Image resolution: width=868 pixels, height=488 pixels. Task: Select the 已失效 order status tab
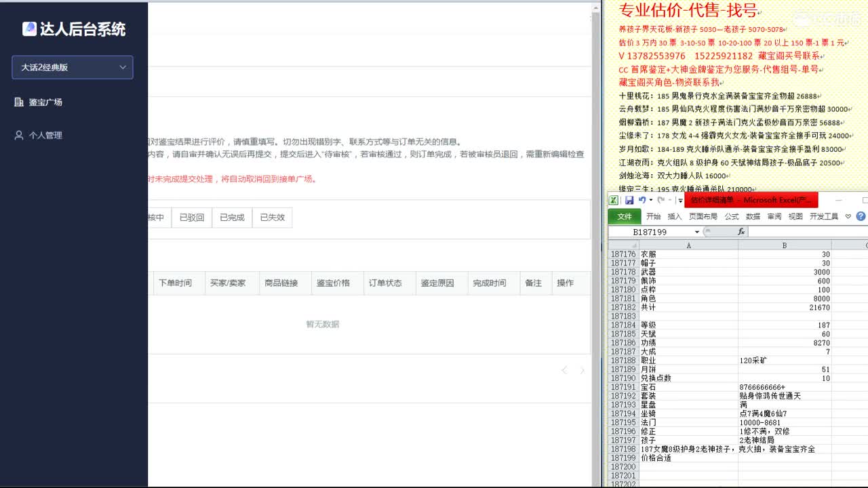(273, 218)
